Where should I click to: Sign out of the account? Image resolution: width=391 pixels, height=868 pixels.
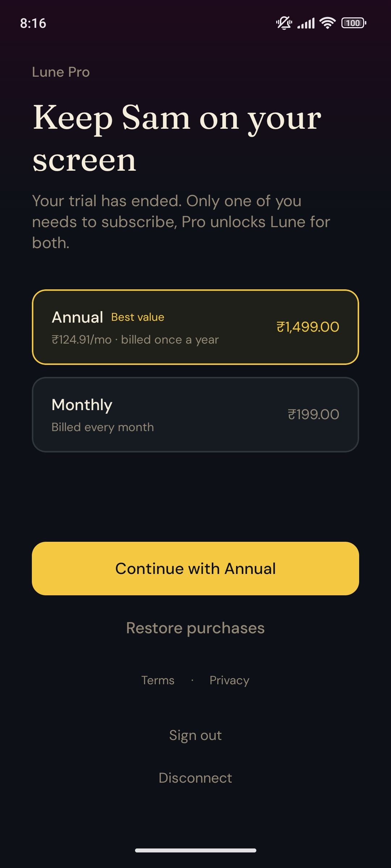pos(195,736)
